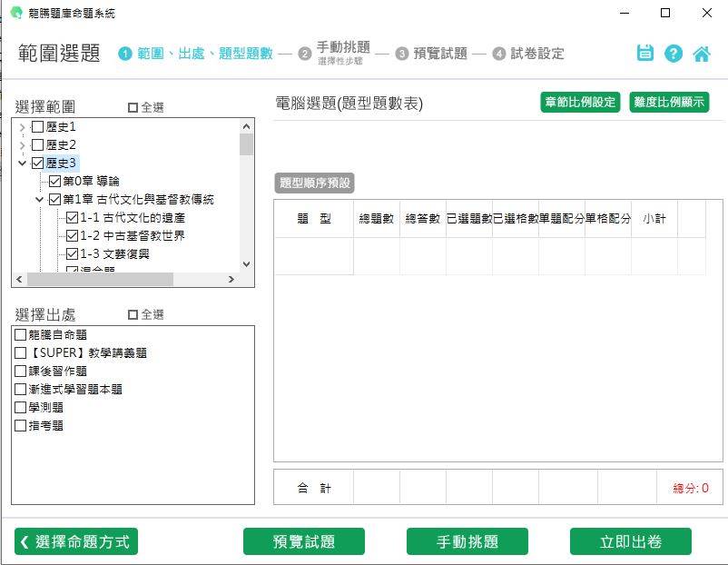Go to step 預覽試題 in wizard header
728x565 pixels.
point(440,54)
